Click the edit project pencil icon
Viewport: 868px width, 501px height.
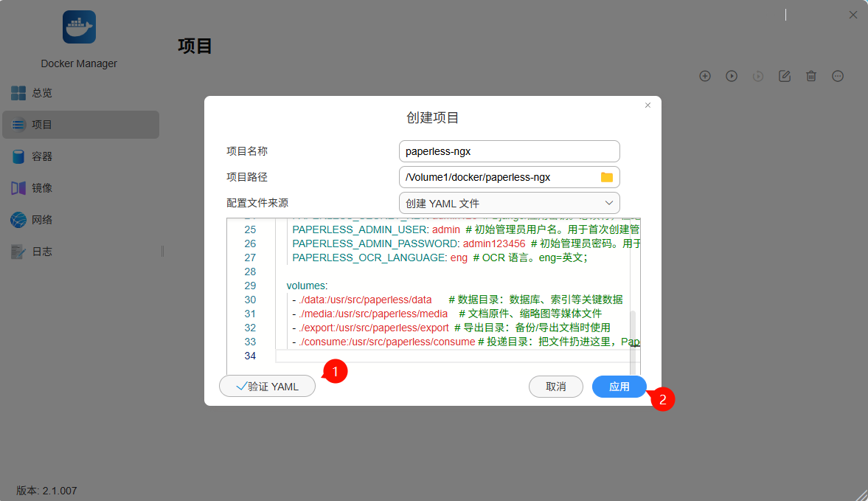coord(785,76)
